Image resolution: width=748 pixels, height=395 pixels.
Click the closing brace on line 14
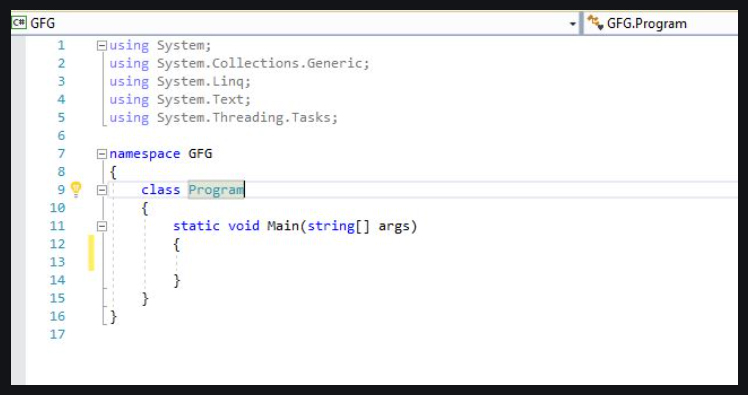177,281
